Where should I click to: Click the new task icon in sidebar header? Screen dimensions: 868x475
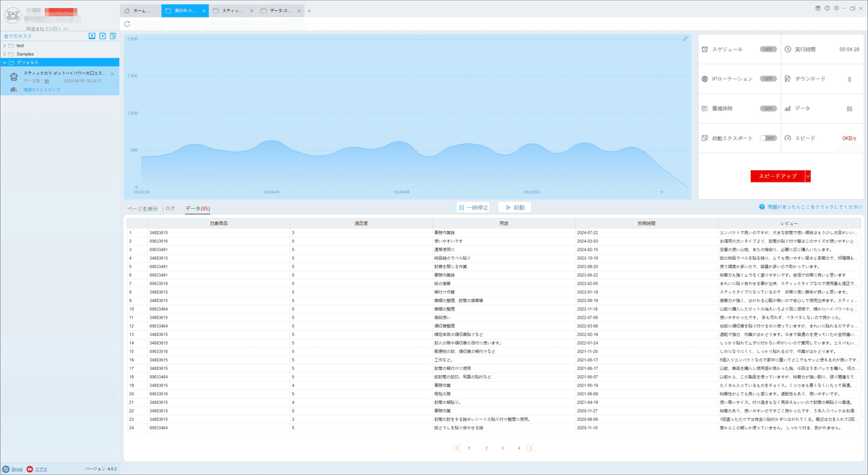point(103,35)
